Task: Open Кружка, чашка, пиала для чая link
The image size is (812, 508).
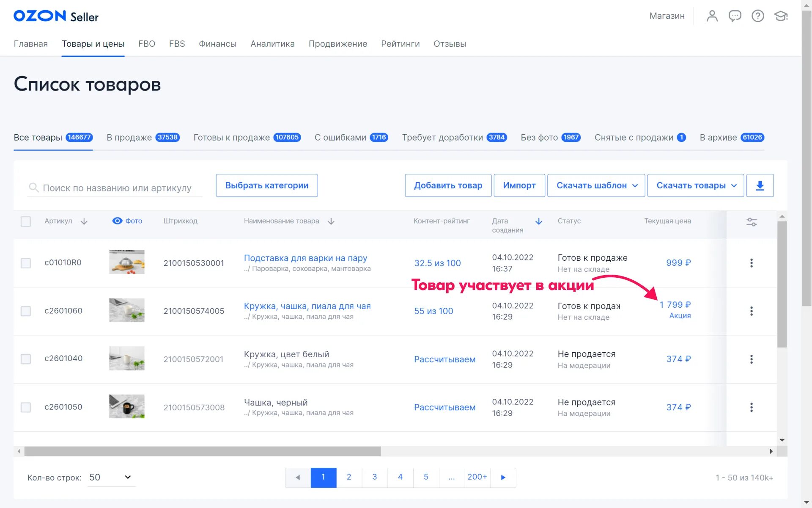Action: tap(307, 306)
